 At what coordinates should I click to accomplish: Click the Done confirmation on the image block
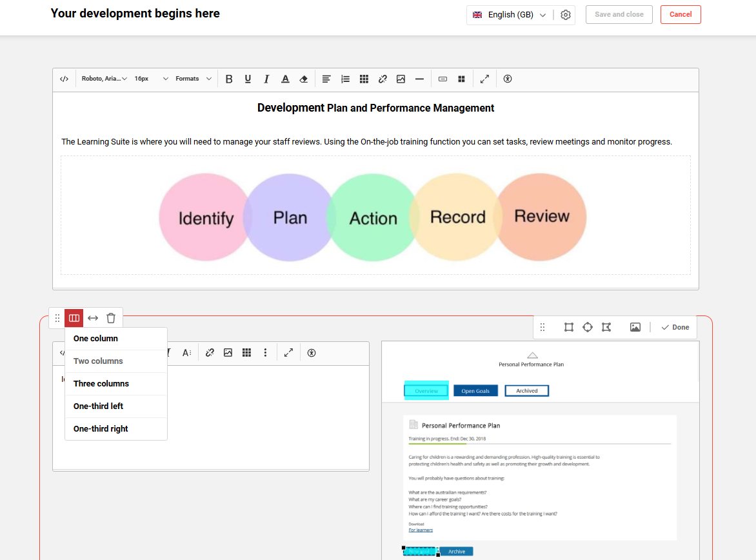coord(675,327)
